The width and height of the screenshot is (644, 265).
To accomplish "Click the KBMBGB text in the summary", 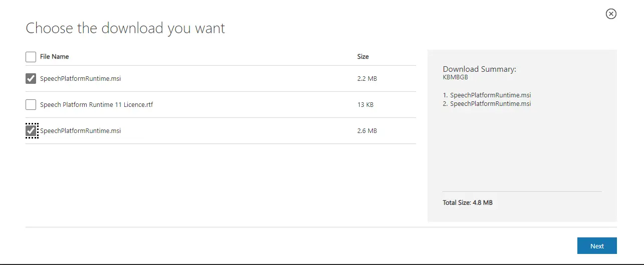I will pos(456,77).
